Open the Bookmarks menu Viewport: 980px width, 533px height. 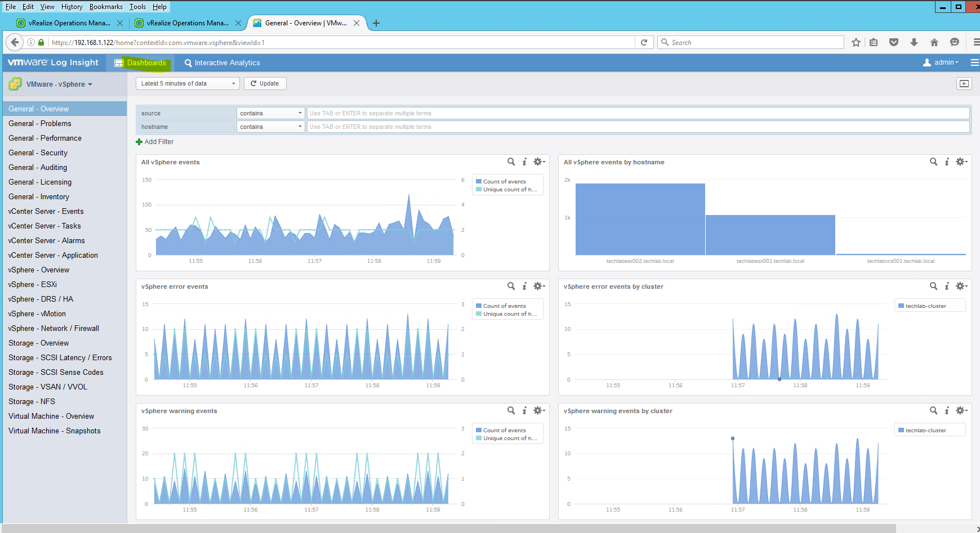pos(106,7)
